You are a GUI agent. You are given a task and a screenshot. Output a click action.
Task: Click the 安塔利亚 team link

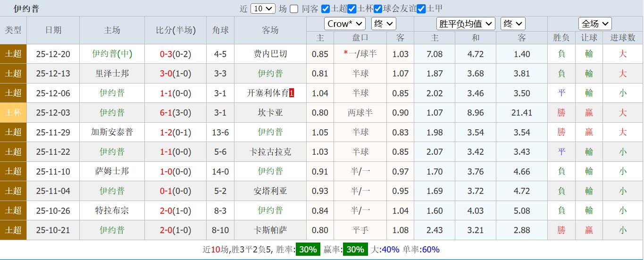270,191
